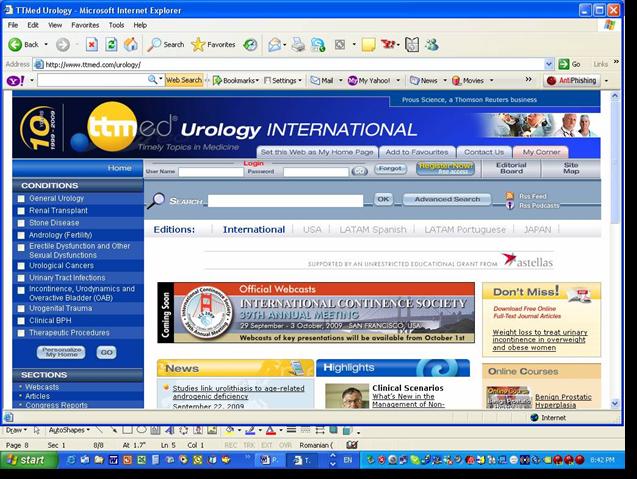Expand the address bar URL dropdown
This screenshot has width=637, height=479.
[549, 64]
